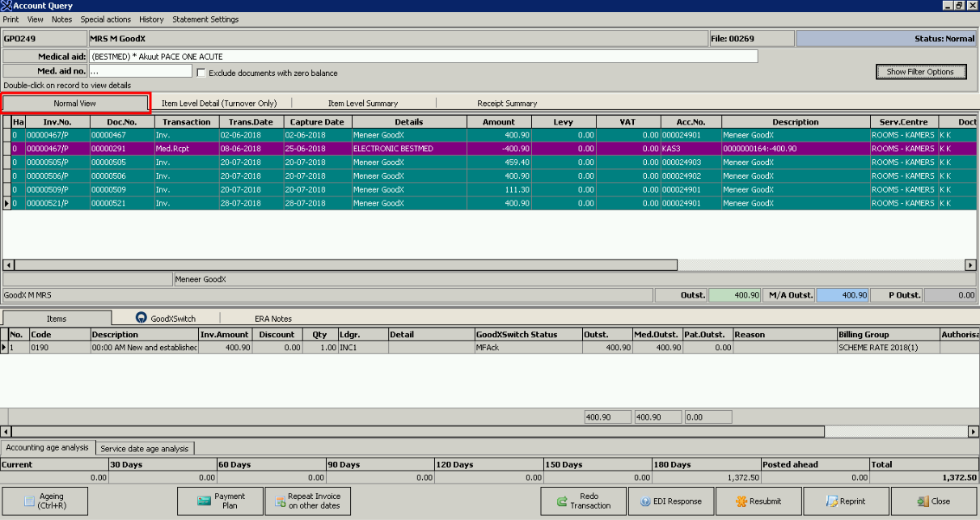Show the Filter Options

point(919,72)
